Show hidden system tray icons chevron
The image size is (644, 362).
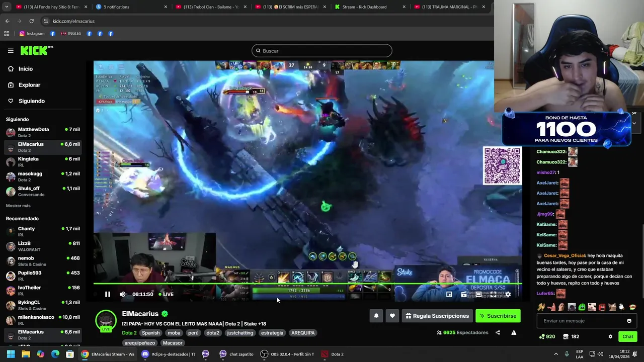point(556,354)
